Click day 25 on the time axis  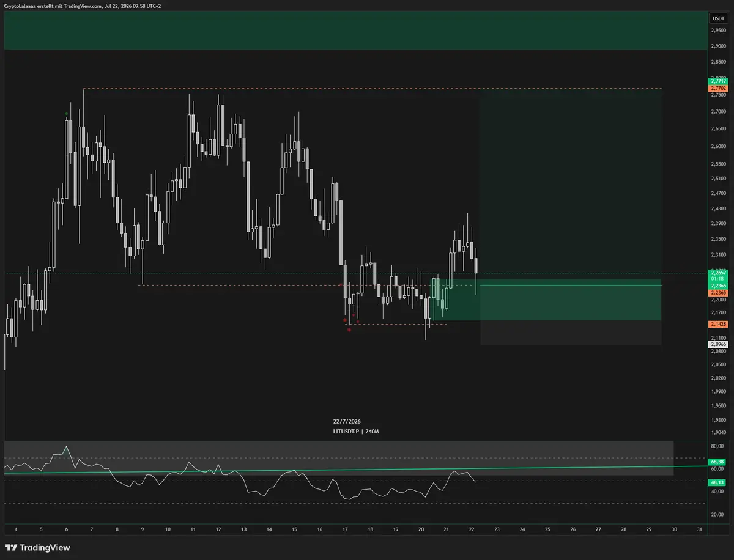(x=547, y=529)
